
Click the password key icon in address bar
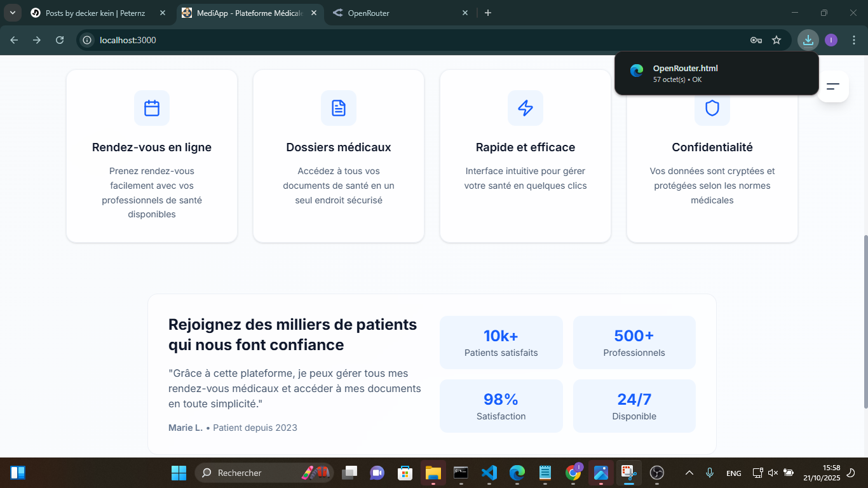[x=756, y=40]
